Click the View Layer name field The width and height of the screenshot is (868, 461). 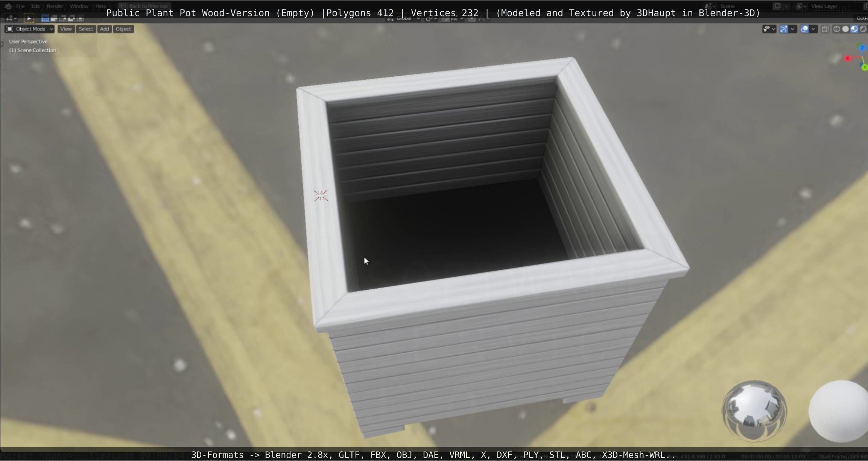click(x=835, y=6)
